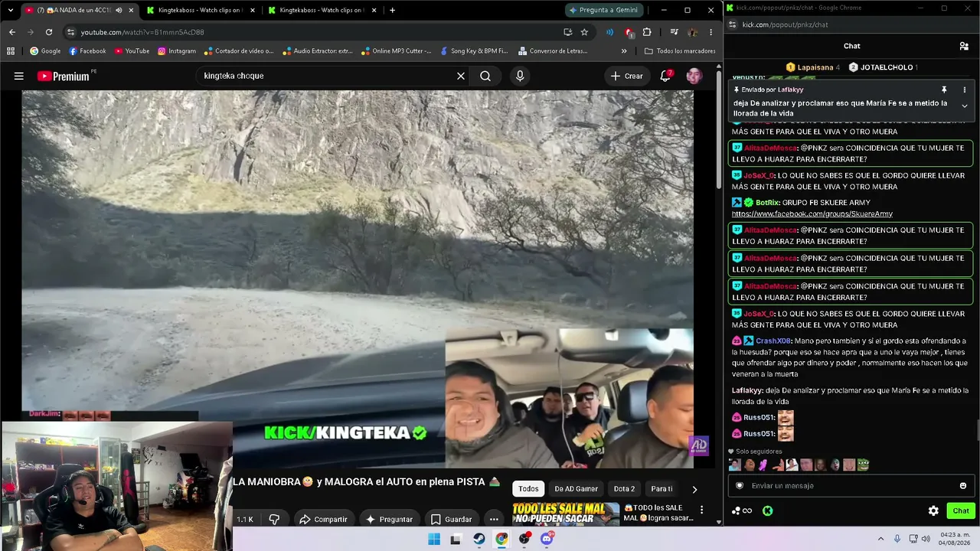Open YouTube notifications bell
Screen dimensions: 980x551
[665, 76]
